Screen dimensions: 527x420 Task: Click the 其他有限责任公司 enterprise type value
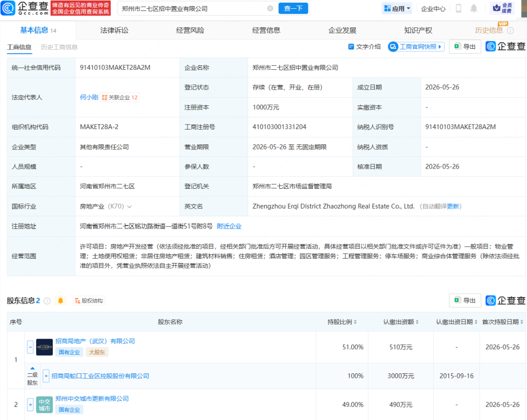[x=104, y=147]
